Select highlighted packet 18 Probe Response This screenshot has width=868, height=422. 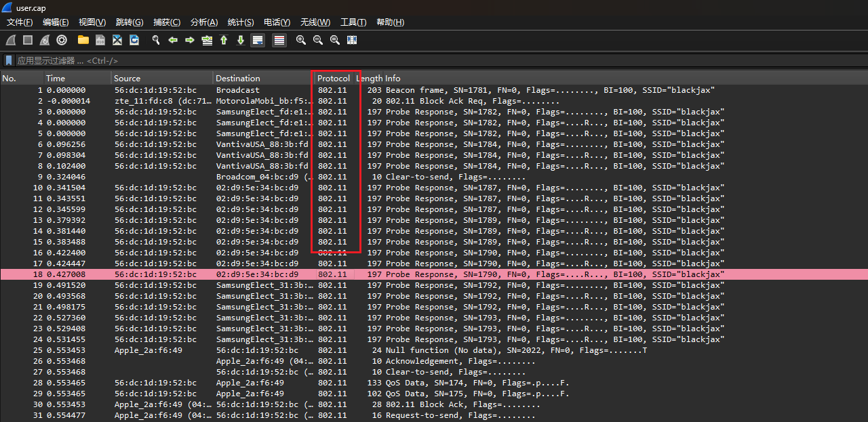point(434,274)
